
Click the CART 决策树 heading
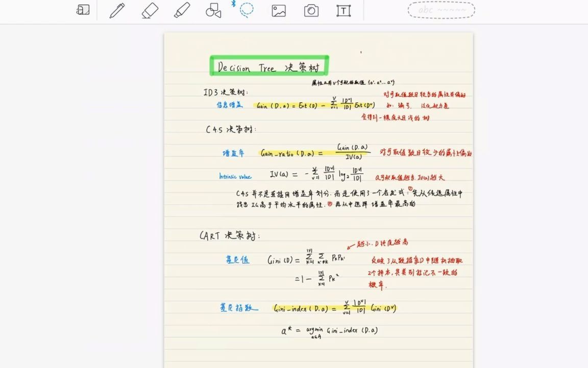pyautogui.click(x=229, y=236)
